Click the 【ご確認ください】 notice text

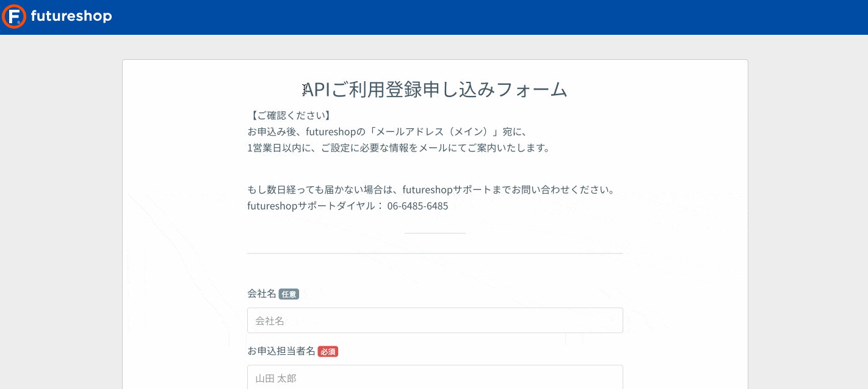pos(291,115)
